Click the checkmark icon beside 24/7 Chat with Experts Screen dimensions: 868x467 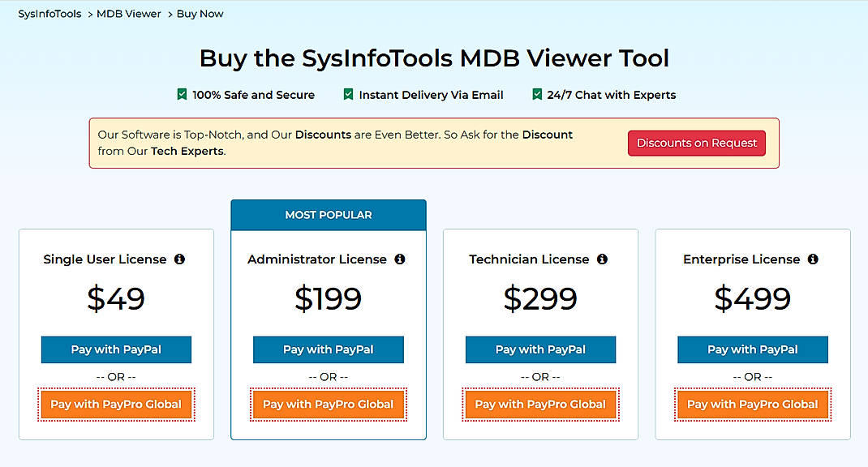[537, 95]
